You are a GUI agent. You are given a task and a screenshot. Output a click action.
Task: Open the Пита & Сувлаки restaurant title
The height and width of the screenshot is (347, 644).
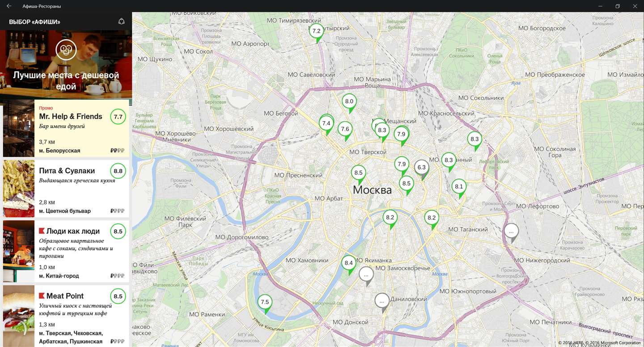click(67, 171)
